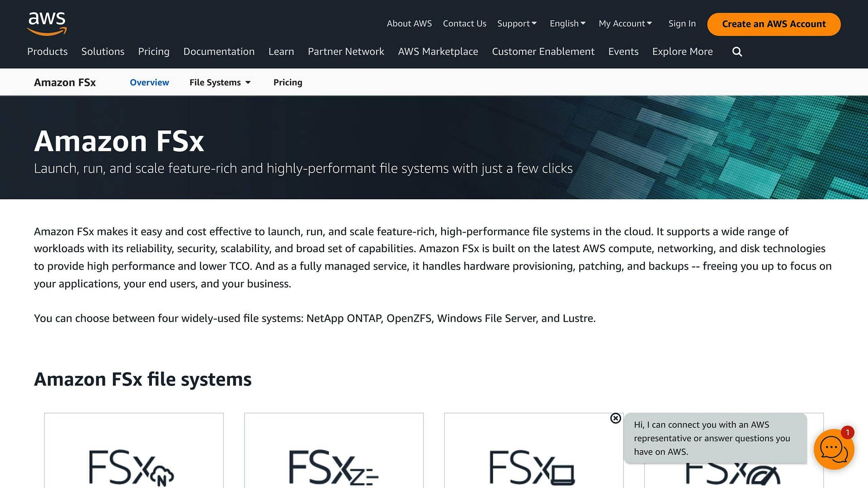The width and height of the screenshot is (868, 488).
Task: Select the FSx for Windows File Server icon
Action: click(x=532, y=467)
